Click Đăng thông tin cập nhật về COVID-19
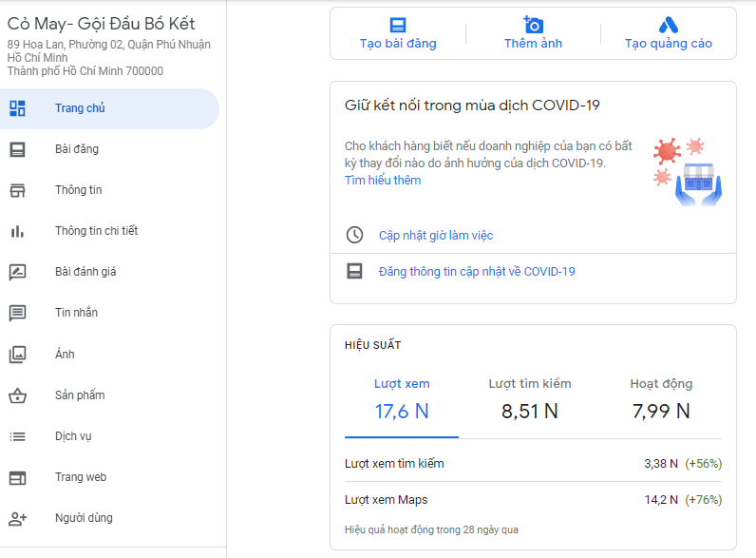The height and width of the screenshot is (558, 756). click(x=477, y=272)
